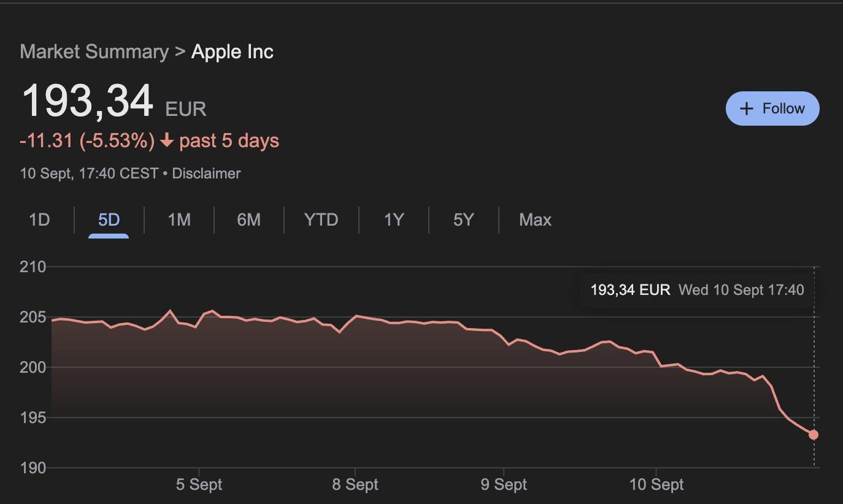Select the 1D time range tab
This screenshot has width=843, height=504.
tap(39, 220)
